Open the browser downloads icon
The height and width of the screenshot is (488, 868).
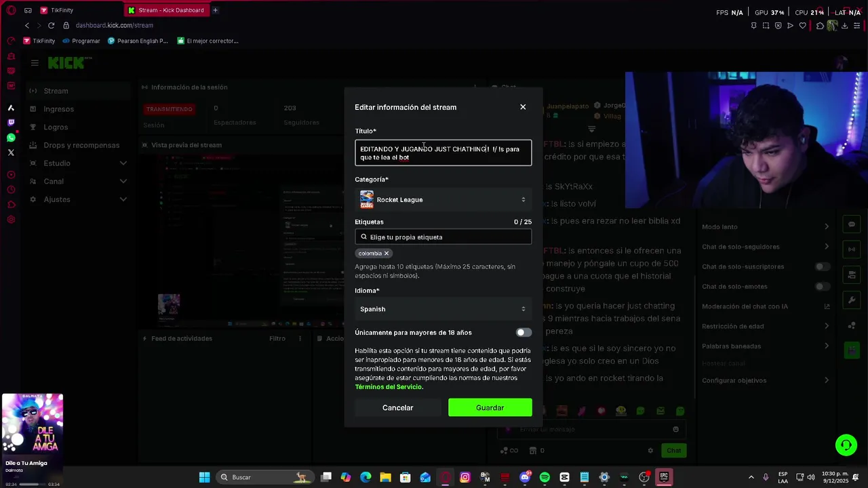click(844, 26)
